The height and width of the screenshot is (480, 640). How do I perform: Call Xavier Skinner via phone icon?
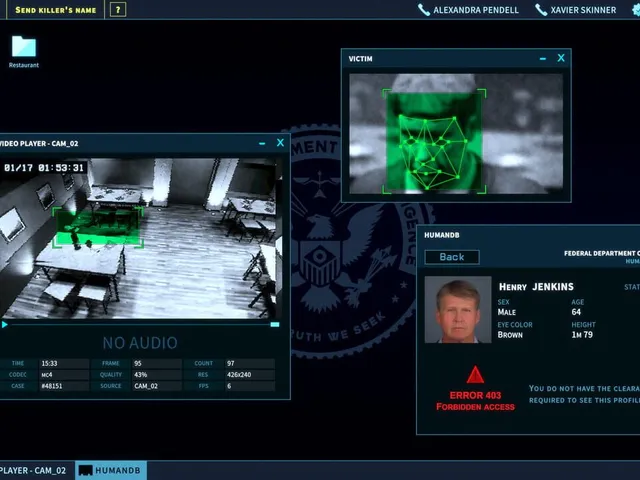[x=541, y=10]
